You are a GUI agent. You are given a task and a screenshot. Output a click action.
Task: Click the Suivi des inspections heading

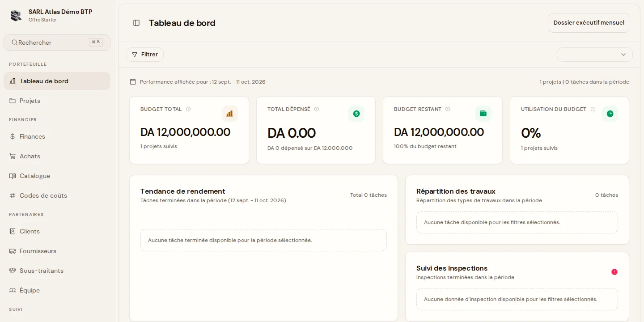[452, 268]
